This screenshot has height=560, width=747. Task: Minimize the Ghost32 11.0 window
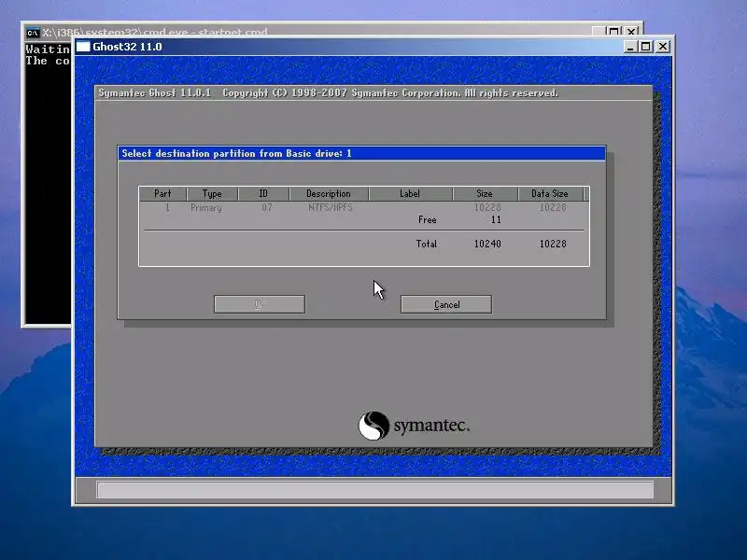pyautogui.click(x=629, y=47)
